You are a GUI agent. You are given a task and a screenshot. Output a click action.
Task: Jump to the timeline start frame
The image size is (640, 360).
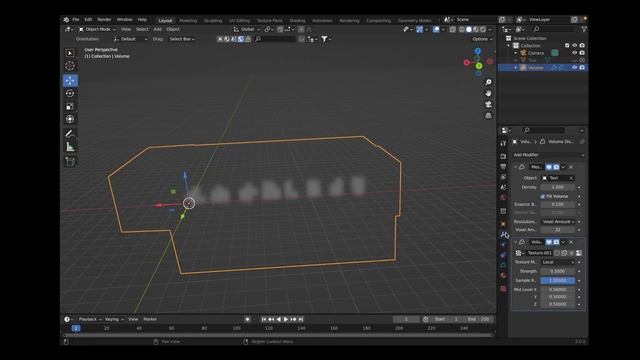[264, 319]
